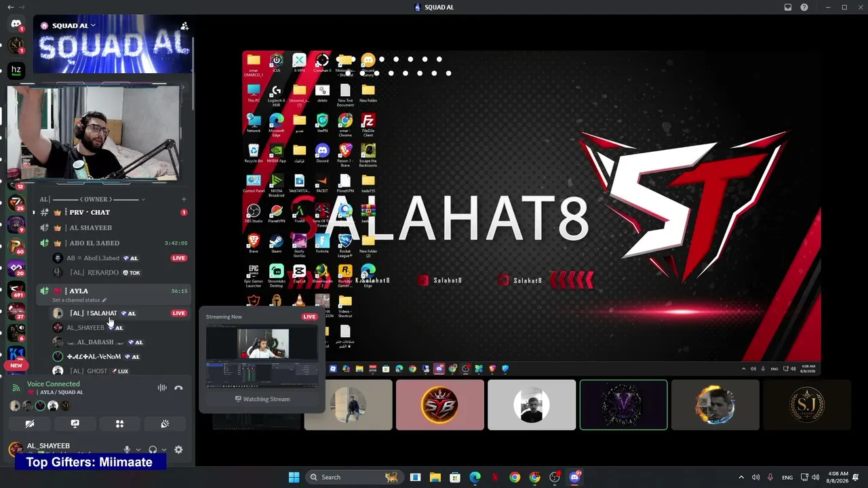Show hidden icons in system tray
This screenshot has width=868, height=488.
(x=741, y=477)
